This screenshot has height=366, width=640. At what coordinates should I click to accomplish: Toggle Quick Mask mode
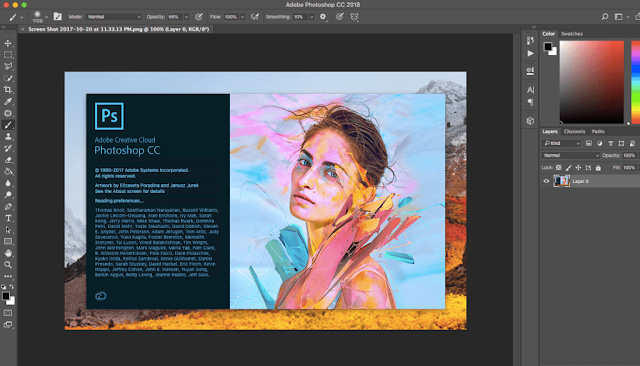(x=8, y=313)
